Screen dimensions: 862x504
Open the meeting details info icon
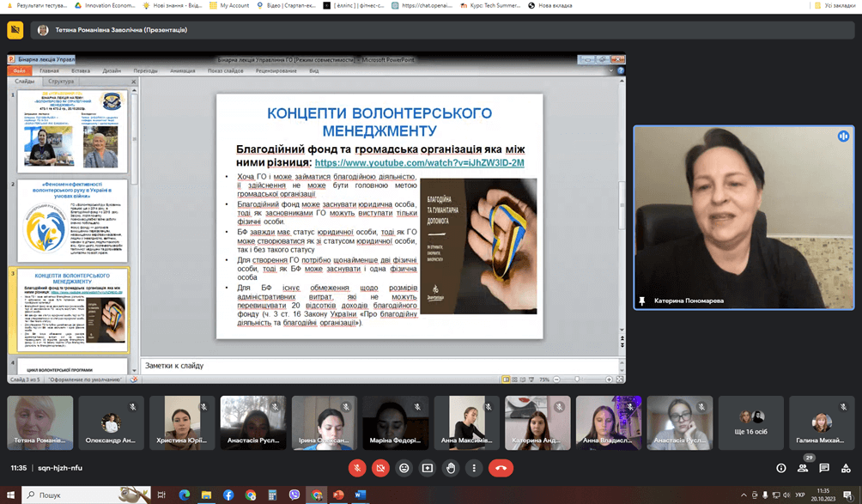point(780,468)
